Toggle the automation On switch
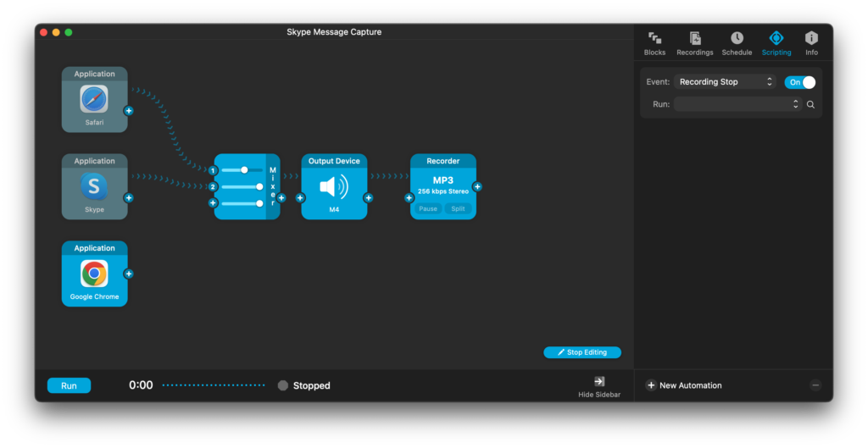This screenshot has height=448, width=868. [x=800, y=82]
